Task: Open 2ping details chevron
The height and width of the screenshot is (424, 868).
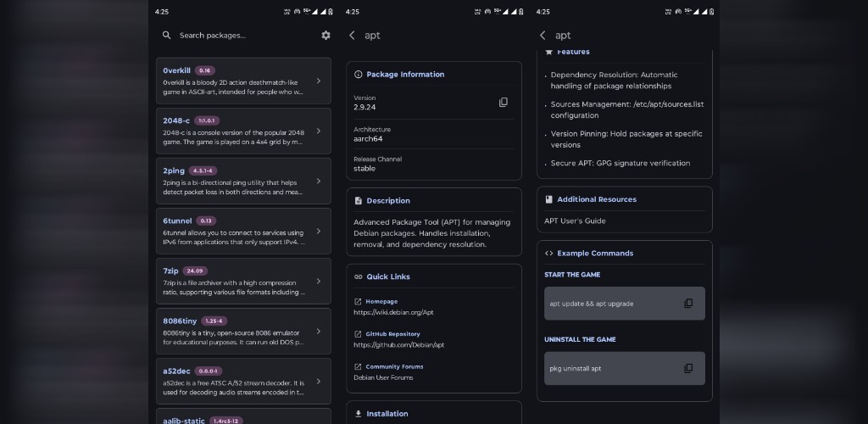Action: pyautogui.click(x=319, y=181)
